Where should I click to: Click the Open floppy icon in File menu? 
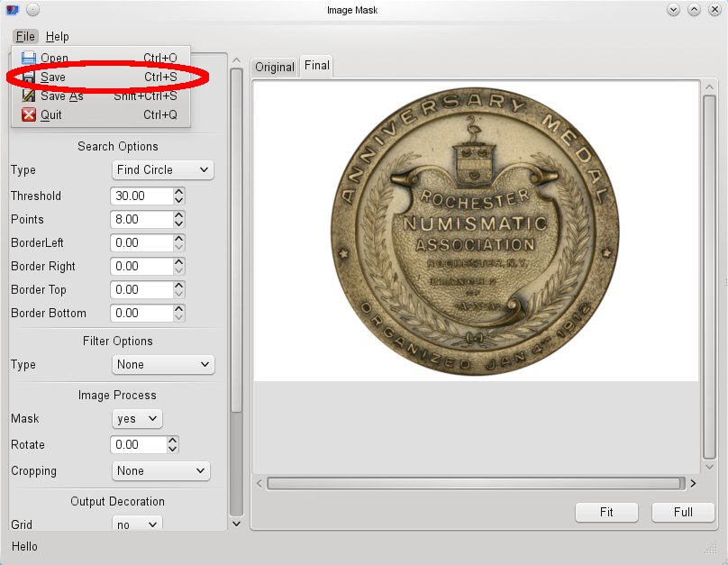[x=28, y=58]
